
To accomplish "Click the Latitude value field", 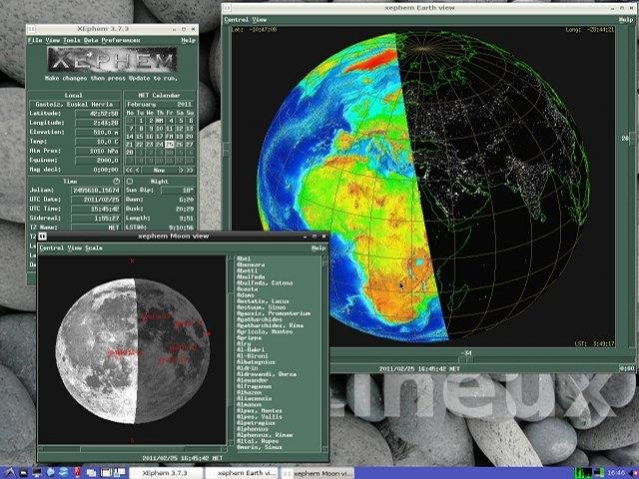I will coord(96,113).
